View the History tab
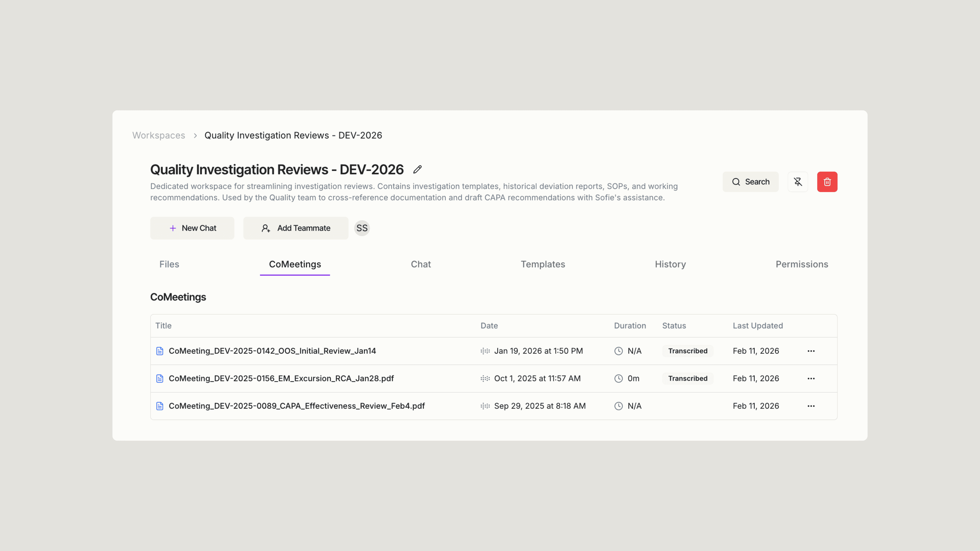This screenshot has width=980, height=551. pos(670,264)
